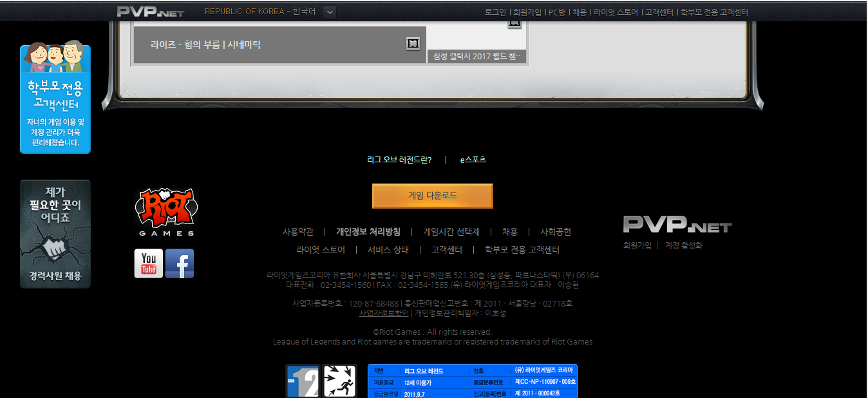Open the 리그 오브 레전드란? link
Viewport: 868px width, 398px height.
399,160
